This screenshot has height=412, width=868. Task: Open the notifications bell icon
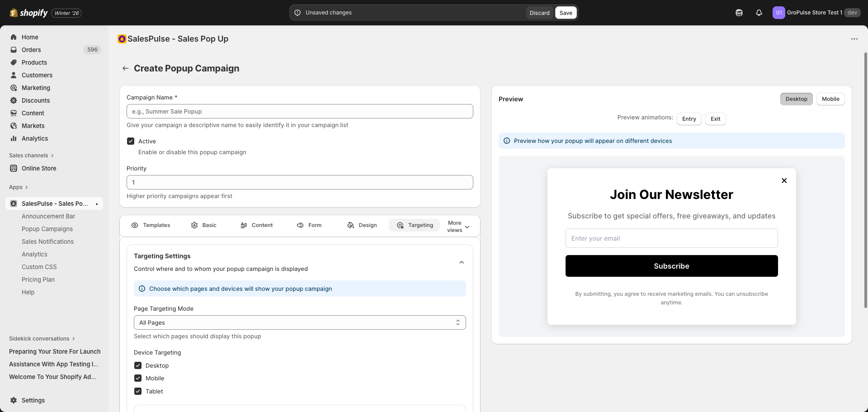(x=759, y=13)
